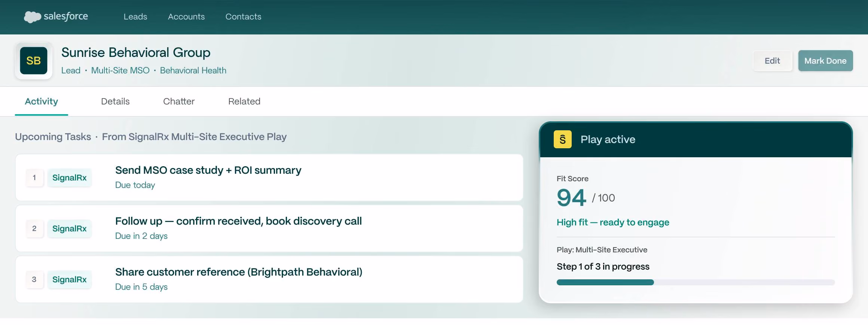The width and height of the screenshot is (868, 325).
Task: Click the Salesforce cloud logo
Action: [x=56, y=16]
